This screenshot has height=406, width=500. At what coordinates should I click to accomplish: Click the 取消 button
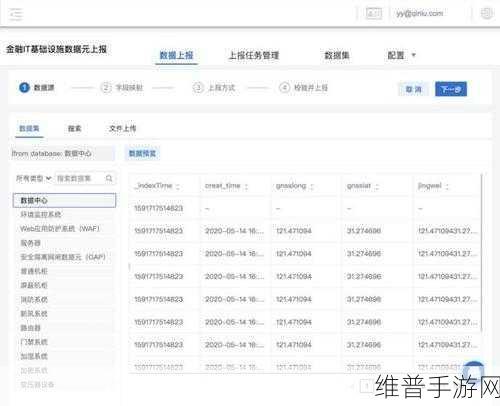413,89
